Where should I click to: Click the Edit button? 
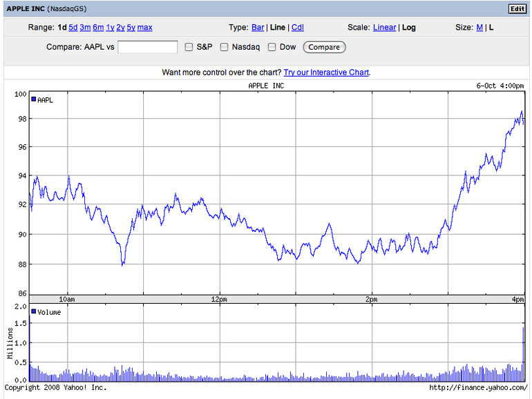pos(517,8)
